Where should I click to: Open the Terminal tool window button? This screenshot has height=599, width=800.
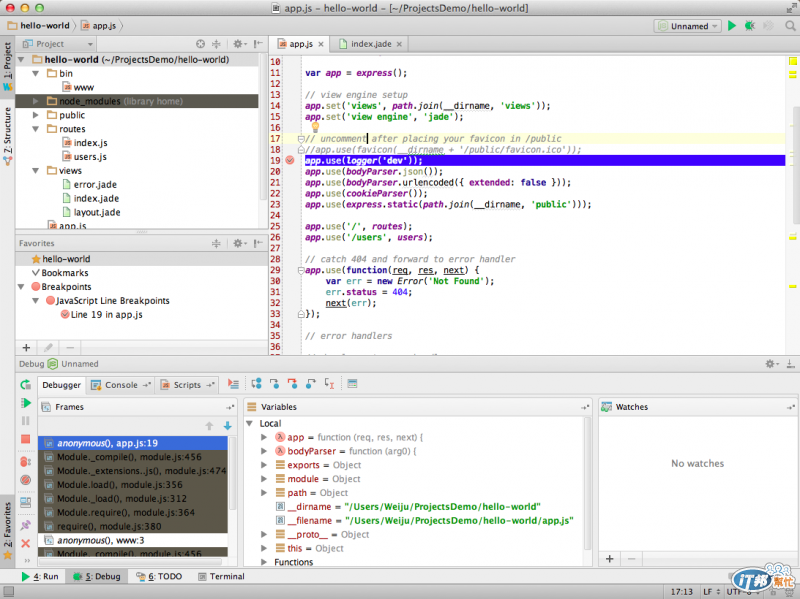(221, 577)
